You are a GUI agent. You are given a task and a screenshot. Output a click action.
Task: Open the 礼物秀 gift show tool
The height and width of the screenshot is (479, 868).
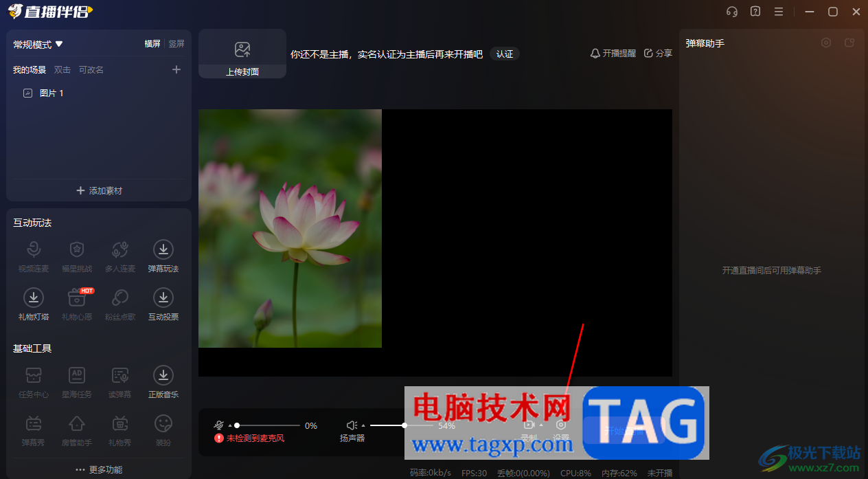click(x=120, y=430)
